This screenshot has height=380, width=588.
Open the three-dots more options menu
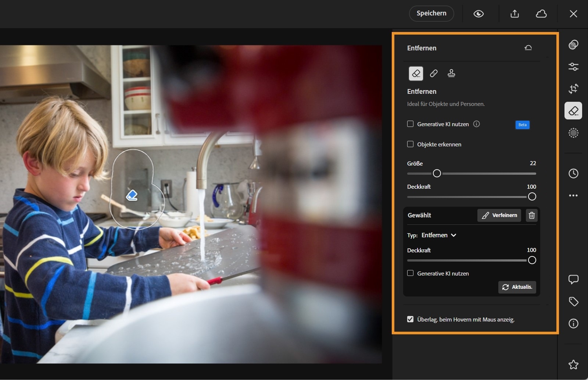pos(573,196)
